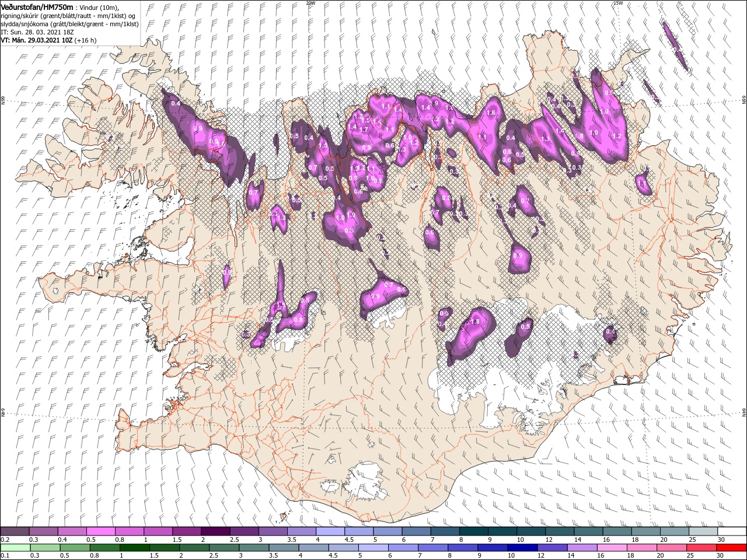Click the 15W longitude label at top

click(618, 3)
